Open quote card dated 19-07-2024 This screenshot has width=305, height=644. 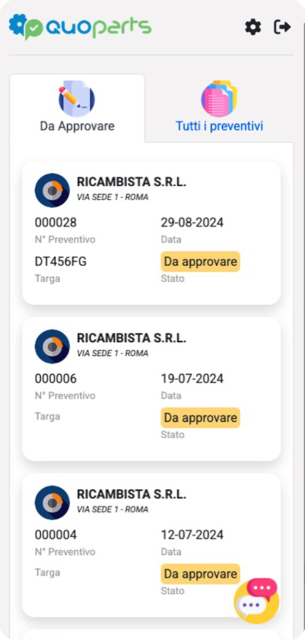(x=151, y=388)
